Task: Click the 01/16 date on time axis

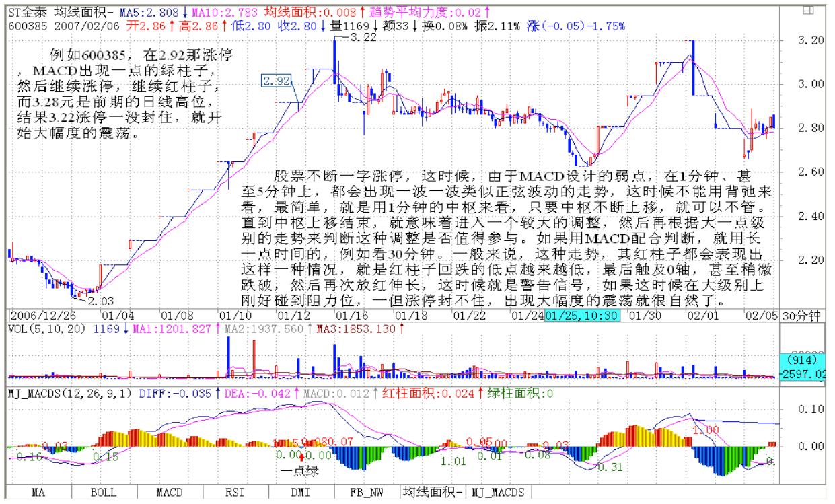Action: coord(351,315)
